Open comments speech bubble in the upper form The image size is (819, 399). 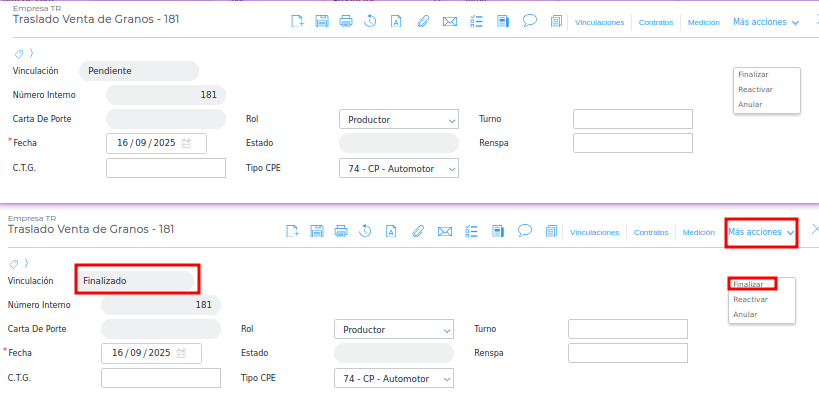tap(530, 21)
